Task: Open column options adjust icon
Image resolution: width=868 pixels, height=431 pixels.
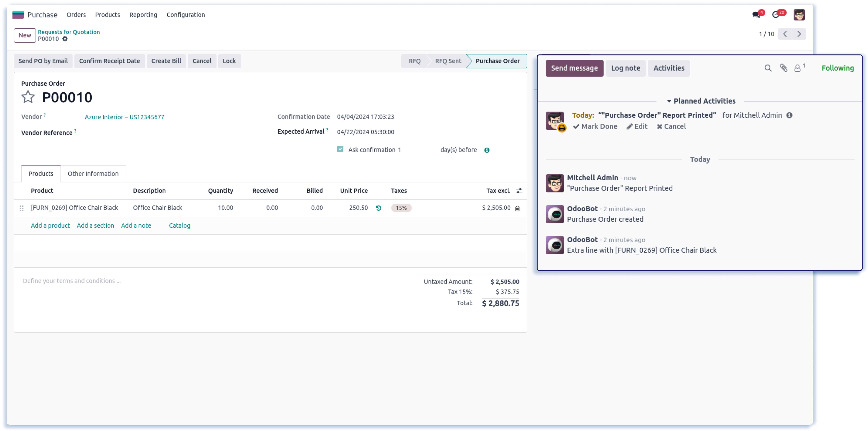Action: coord(519,191)
